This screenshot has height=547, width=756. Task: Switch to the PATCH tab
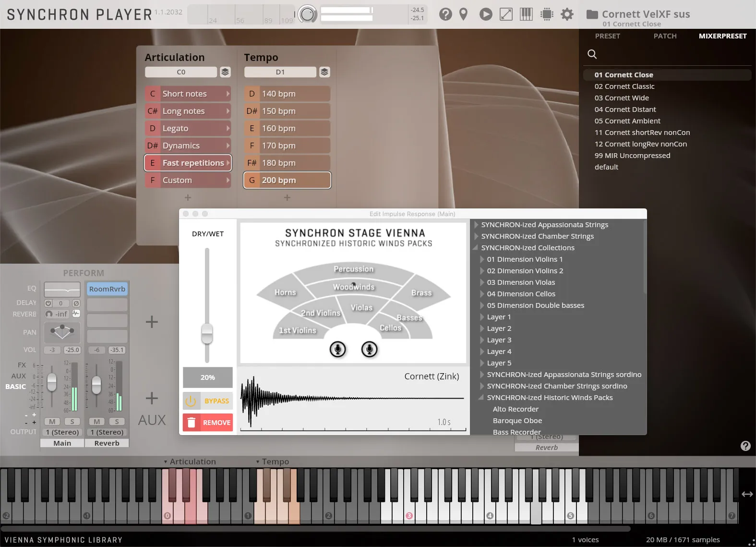pos(665,36)
